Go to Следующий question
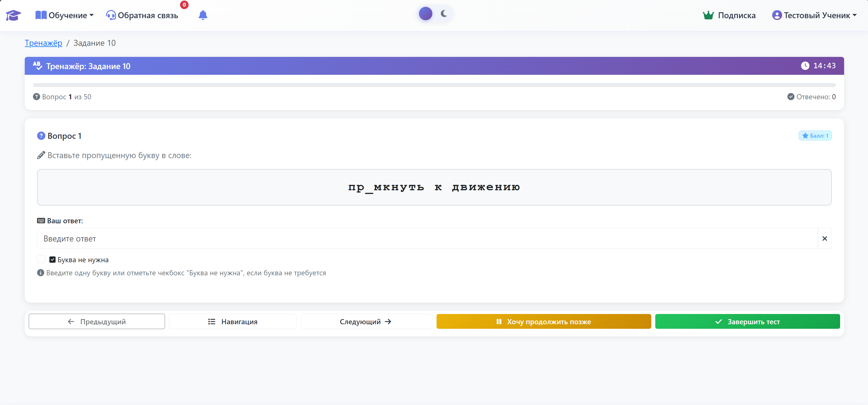The height and width of the screenshot is (405, 868). click(x=366, y=321)
